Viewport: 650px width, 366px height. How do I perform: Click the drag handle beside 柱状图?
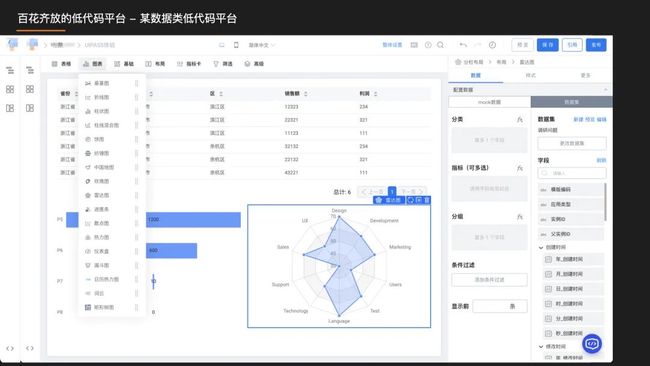(x=136, y=111)
